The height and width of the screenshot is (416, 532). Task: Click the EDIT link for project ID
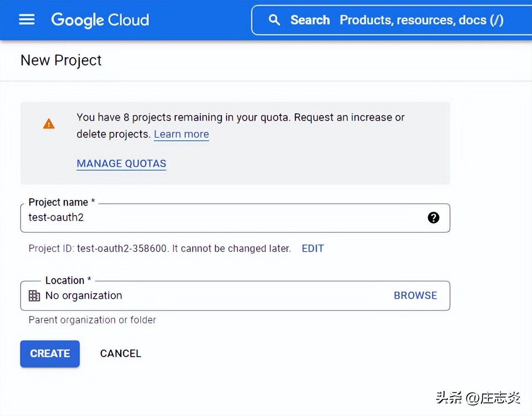[x=312, y=248]
